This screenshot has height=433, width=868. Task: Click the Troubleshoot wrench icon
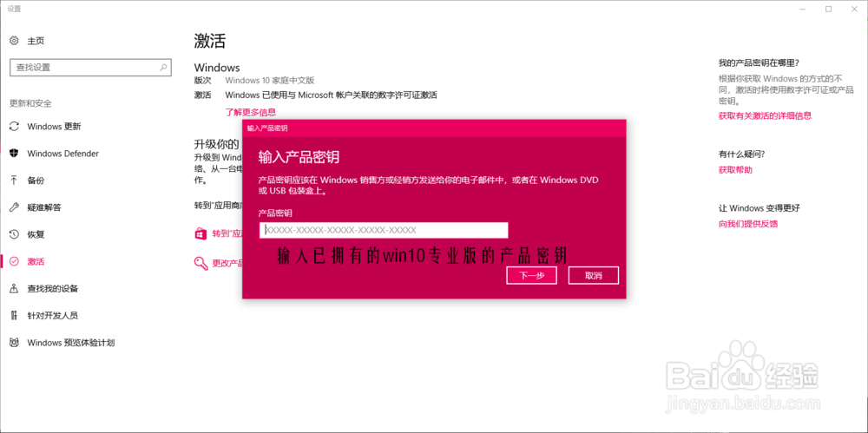tap(15, 207)
